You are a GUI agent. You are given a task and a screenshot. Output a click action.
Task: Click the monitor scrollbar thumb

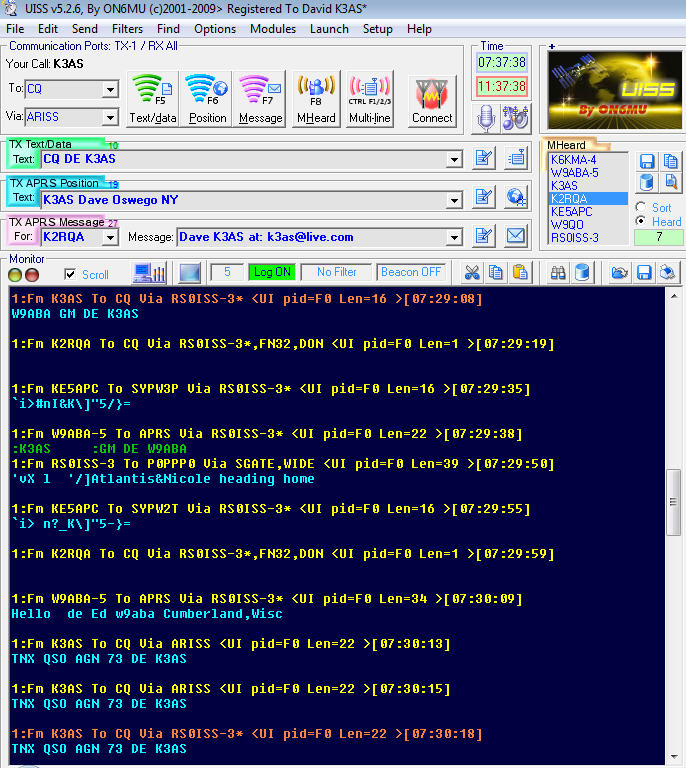[674, 502]
